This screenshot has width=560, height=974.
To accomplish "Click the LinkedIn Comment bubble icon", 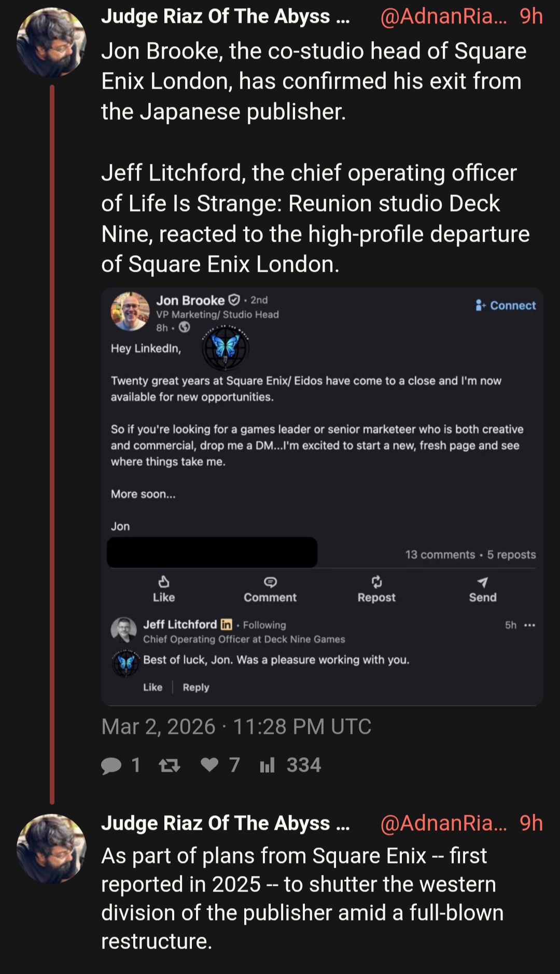I will [x=270, y=582].
